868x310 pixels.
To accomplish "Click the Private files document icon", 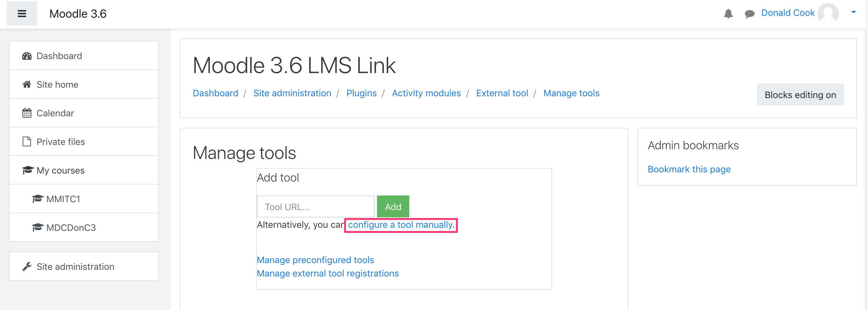I will pos(27,142).
